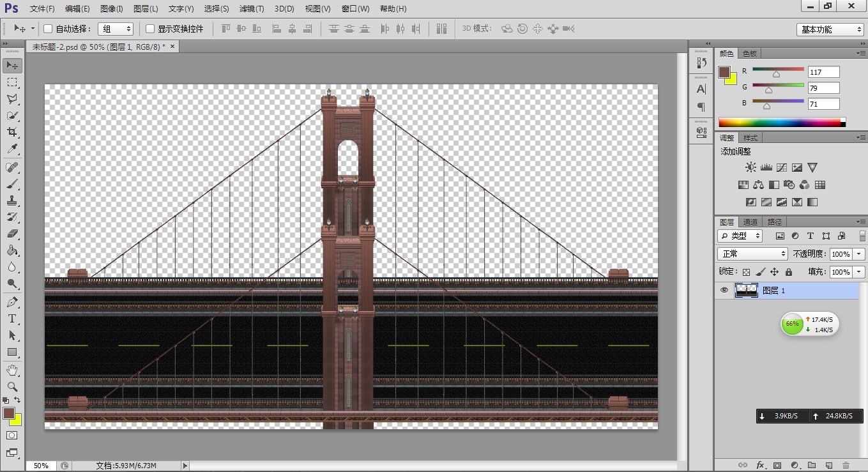868x472 pixels.
Task: Select the Zoom tool
Action: [x=12, y=386]
